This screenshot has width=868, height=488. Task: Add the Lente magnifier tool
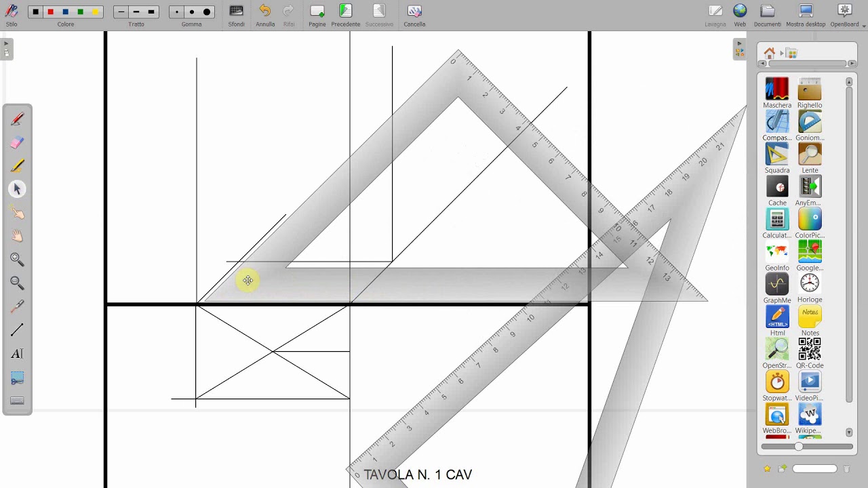810,158
